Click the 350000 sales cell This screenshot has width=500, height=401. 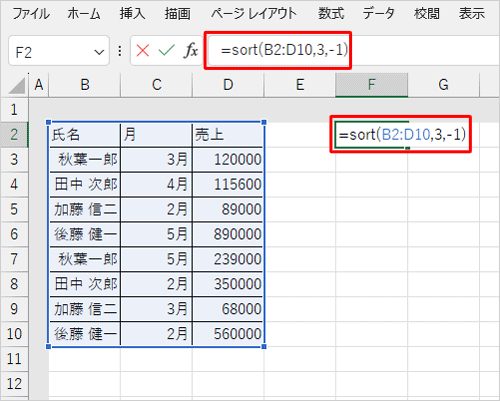point(228,284)
